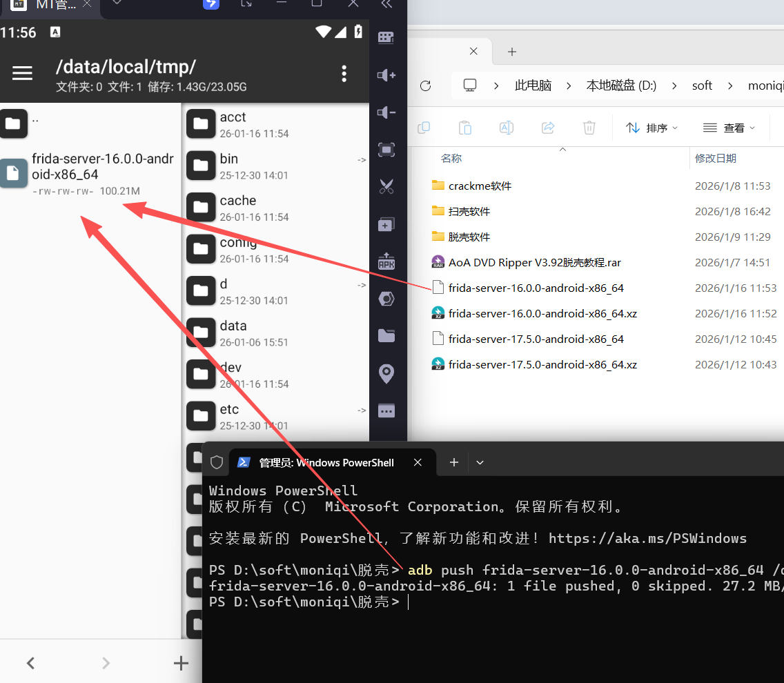784x683 pixels.
Task: Close the current File Explorer tab
Action: click(x=473, y=51)
